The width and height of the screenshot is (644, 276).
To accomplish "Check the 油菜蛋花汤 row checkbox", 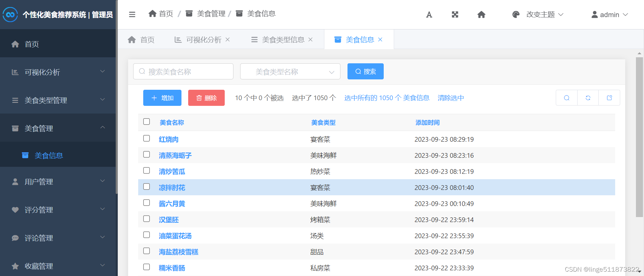I will [x=147, y=235].
